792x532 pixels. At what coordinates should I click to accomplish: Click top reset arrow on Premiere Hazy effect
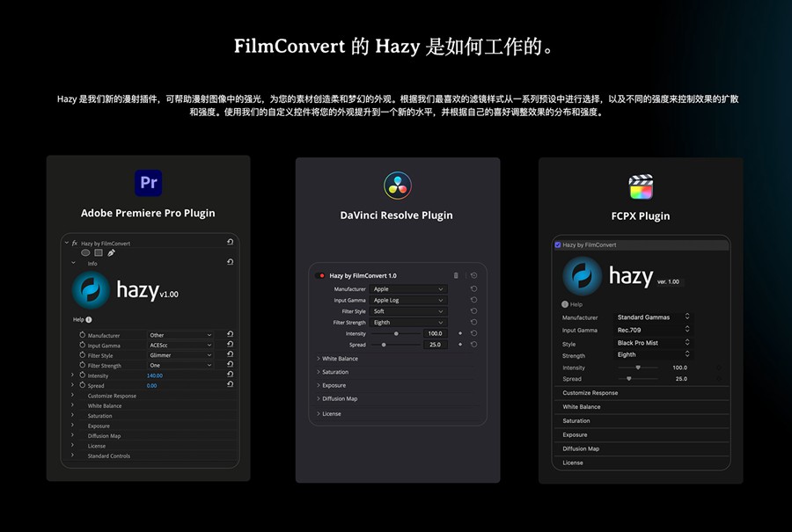tap(231, 241)
